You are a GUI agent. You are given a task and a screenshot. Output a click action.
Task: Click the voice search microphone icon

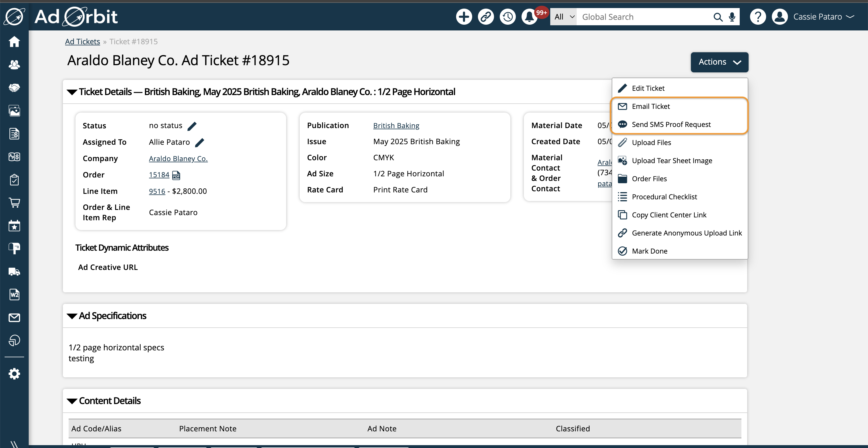pyautogui.click(x=732, y=17)
